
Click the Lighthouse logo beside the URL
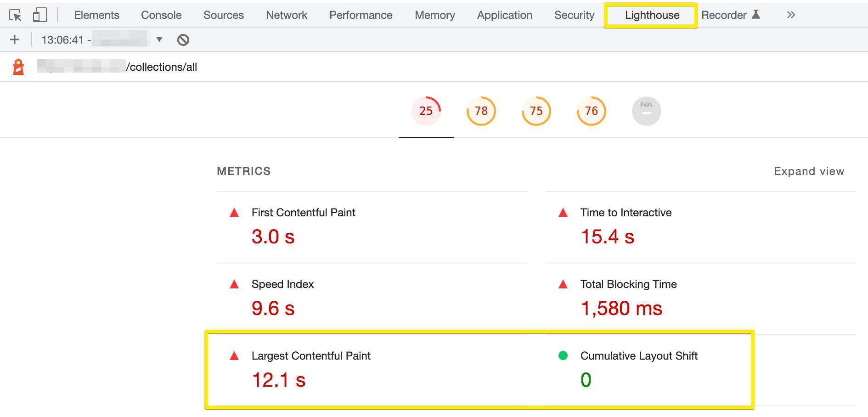[17, 67]
